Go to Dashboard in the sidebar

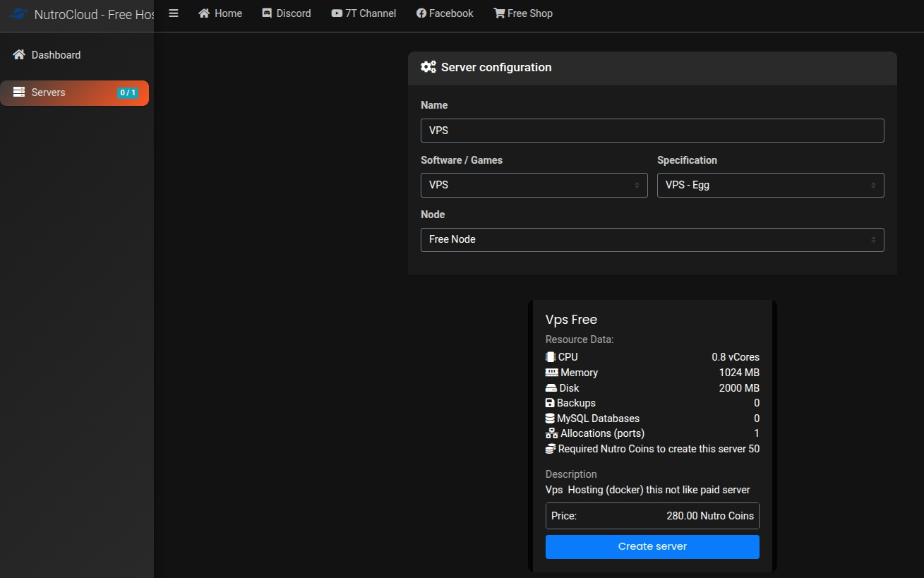75,55
